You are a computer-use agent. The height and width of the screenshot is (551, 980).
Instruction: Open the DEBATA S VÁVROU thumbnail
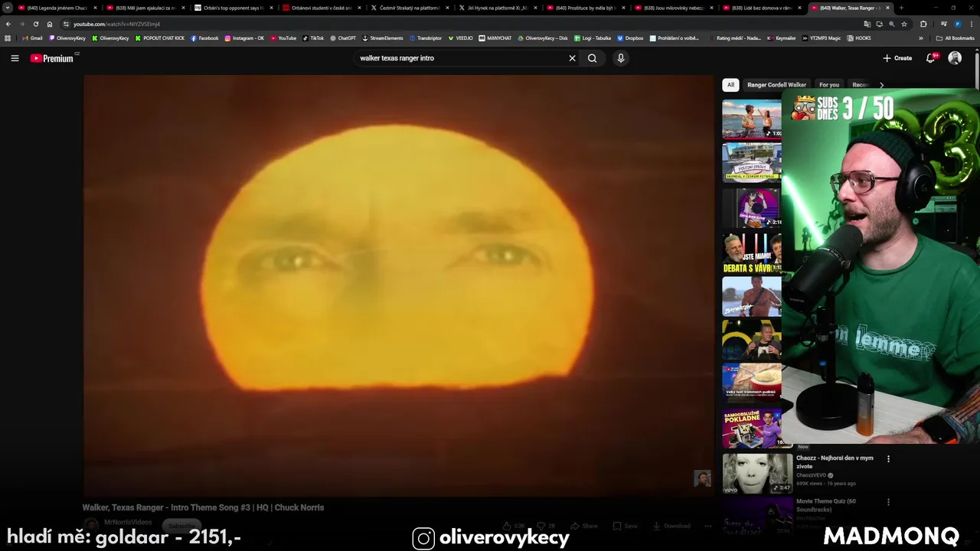(752, 253)
